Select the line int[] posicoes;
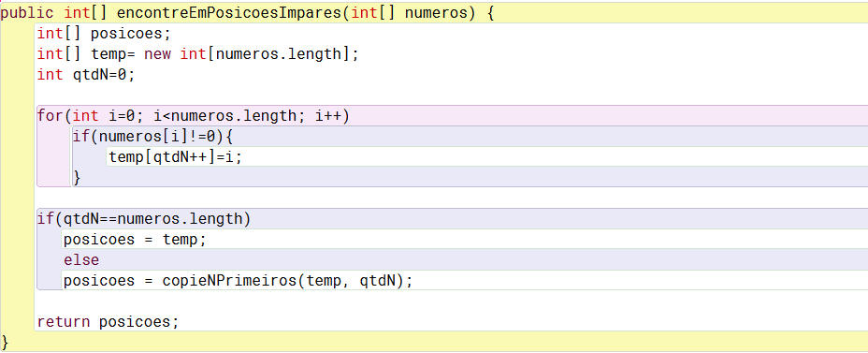 (104, 34)
